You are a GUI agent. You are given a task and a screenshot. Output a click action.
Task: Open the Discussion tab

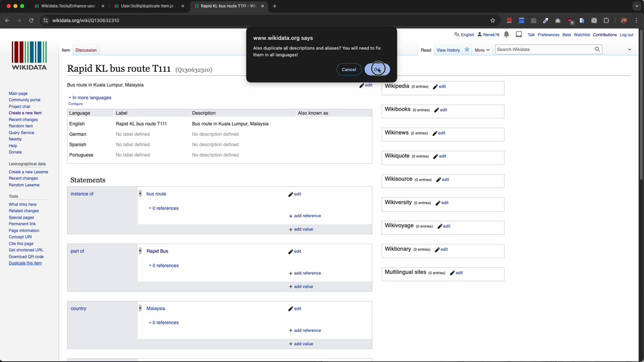pyautogui.click(x=86, y=50)
